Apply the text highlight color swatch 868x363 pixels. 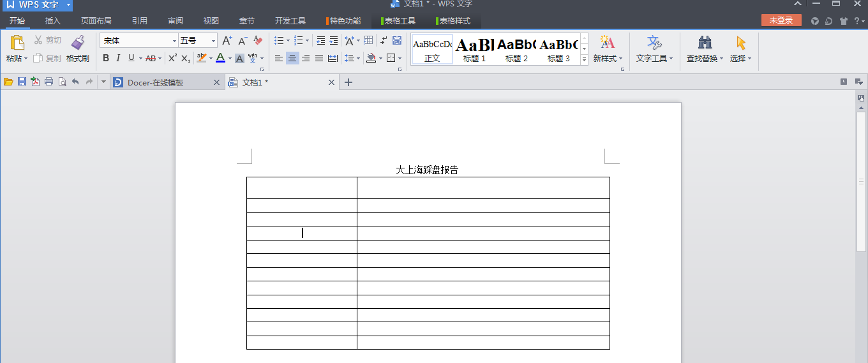click(202, 58)
